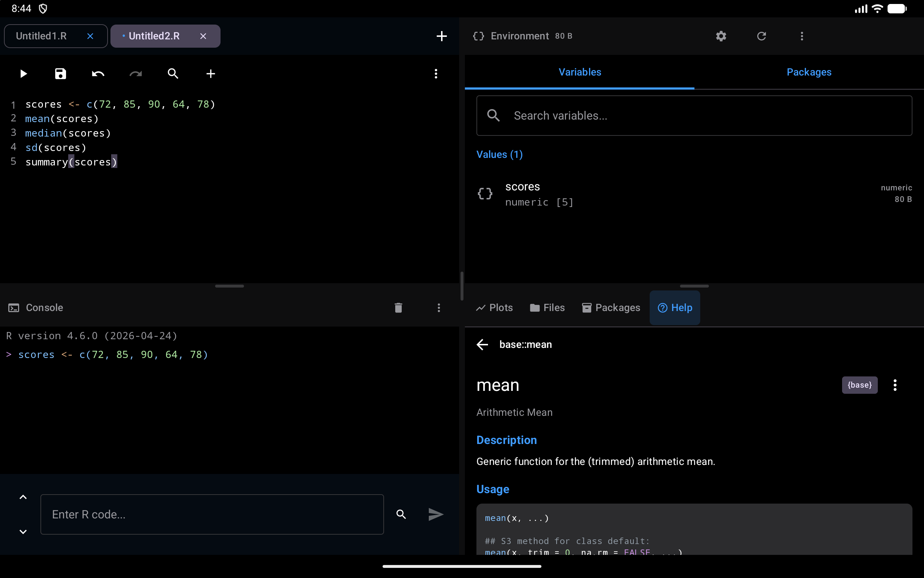Click the Console terminal icon

pyautogui.click(x=14, y=308)
